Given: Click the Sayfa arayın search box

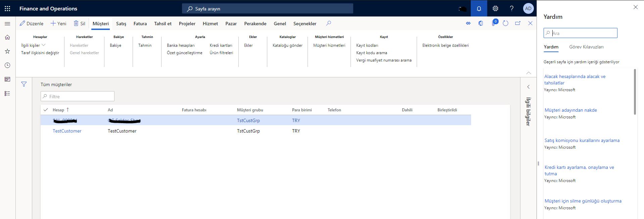Looking at the screenshot, I should 268,9.
